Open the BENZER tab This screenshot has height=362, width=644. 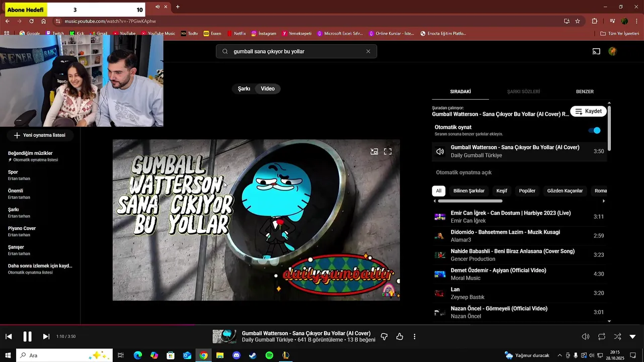tap(585, 92)
